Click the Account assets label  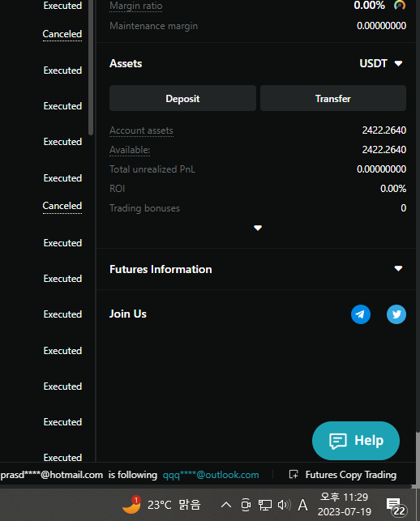tap(141, 130)
